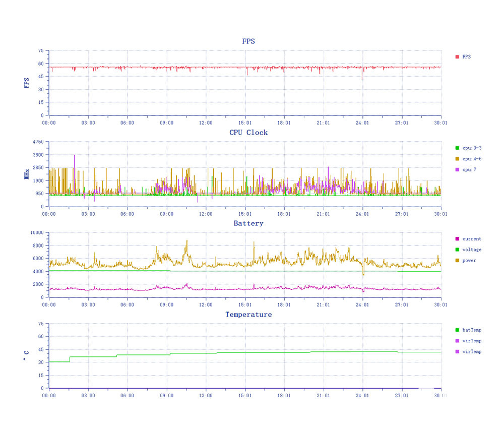Screen dimensions: 504x430
Task: Click 15:01 on the FPS chart time axis
Action: tap(245, 122)
